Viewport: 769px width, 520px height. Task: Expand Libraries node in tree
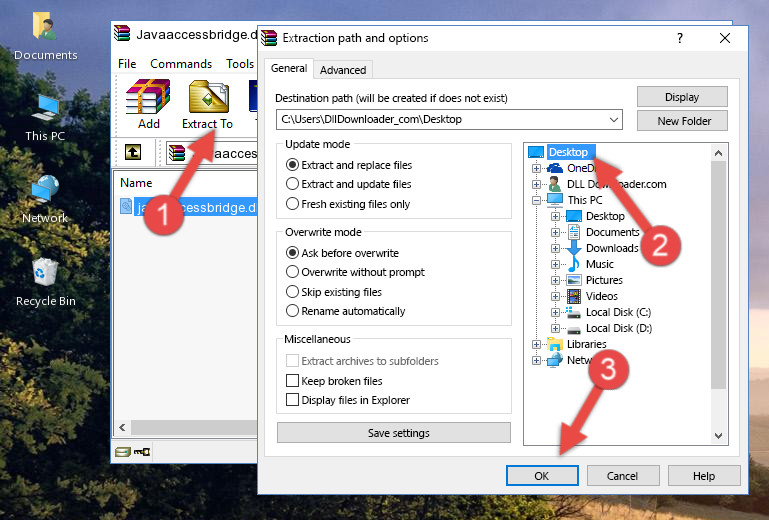point(536,344)
